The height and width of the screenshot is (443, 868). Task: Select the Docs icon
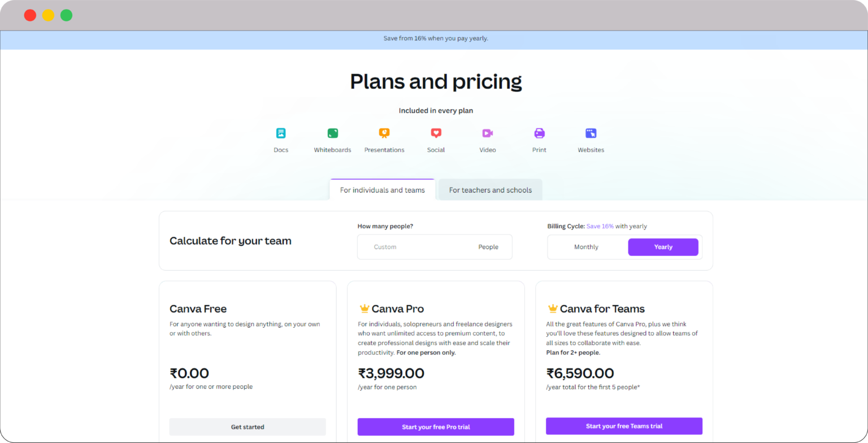[x=281, y=133]
